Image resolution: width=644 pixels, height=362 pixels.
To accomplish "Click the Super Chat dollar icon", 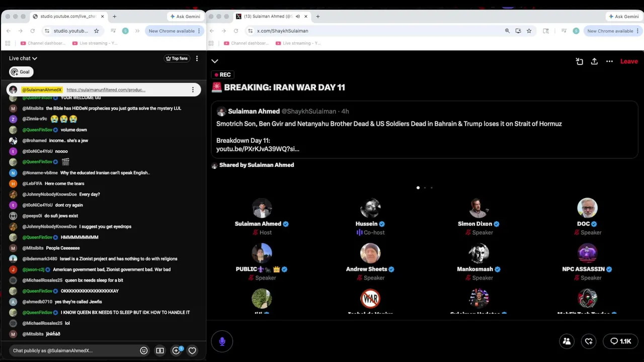I will (x=160, y=350).
